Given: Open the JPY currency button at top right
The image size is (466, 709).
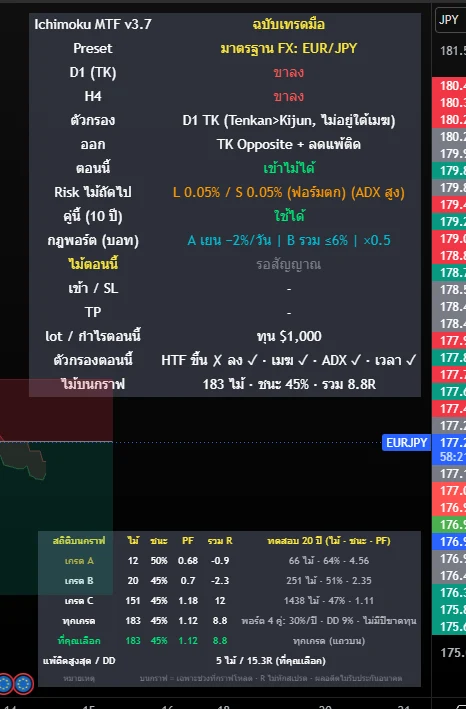Looking at the screenshot, I should [x=450, y=20].
